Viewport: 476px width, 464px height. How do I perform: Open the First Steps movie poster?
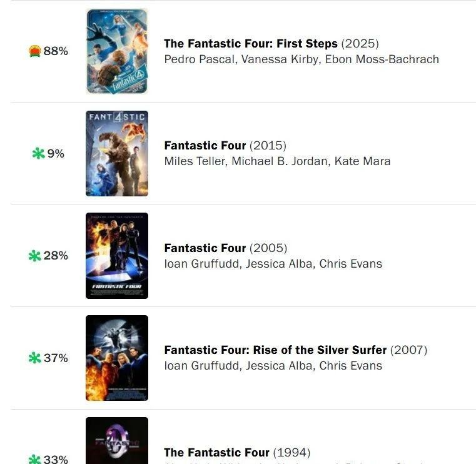click(117, 51)
